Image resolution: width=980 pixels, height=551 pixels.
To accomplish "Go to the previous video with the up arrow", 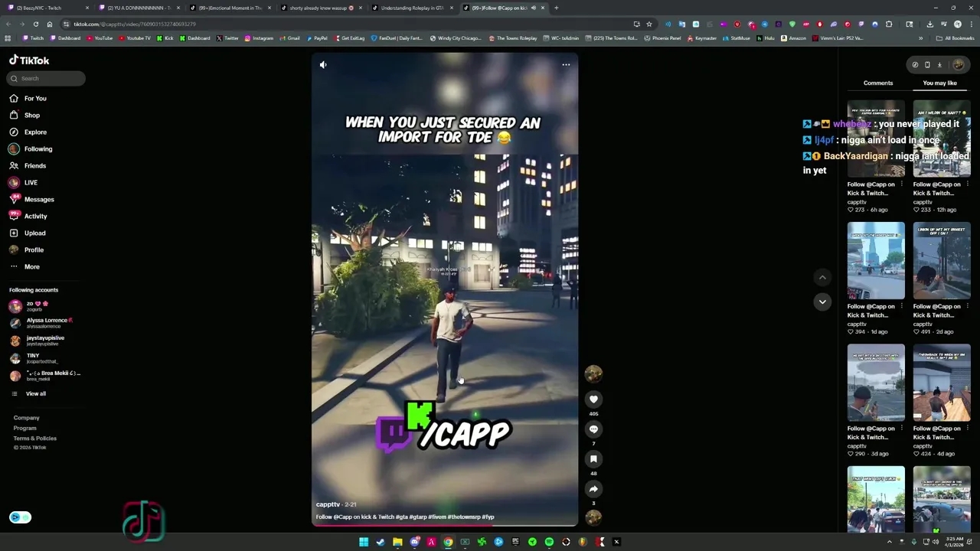I will click(x=822, y=277).
